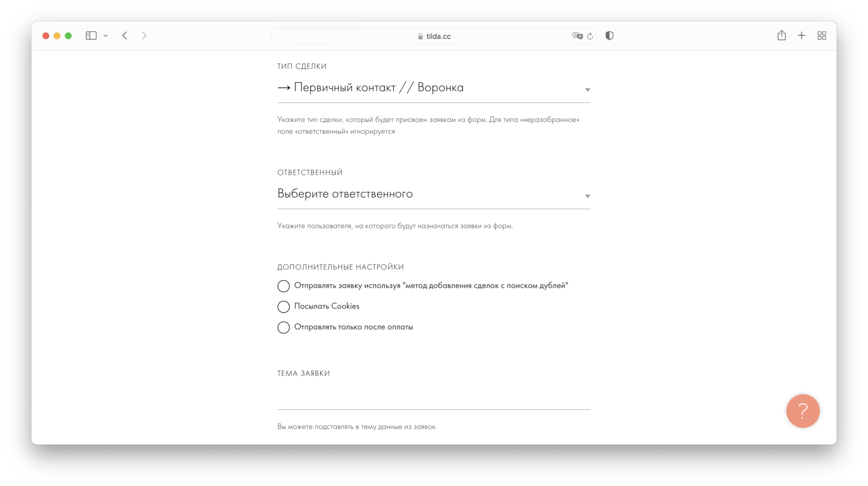
Task: Click the translate page icon in the address bar
Action: [x=577, y=36]
